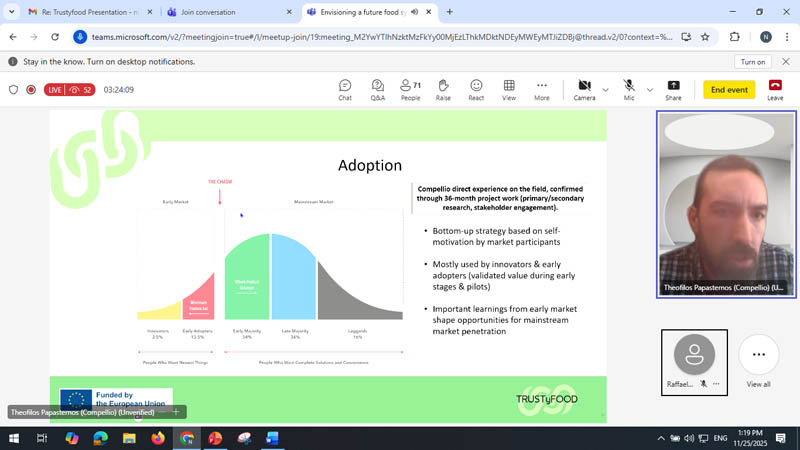This screenshot has width=800, height=450.
Task: Open the More actions menu
Action: pyautogui.click(x=542, y=90)
